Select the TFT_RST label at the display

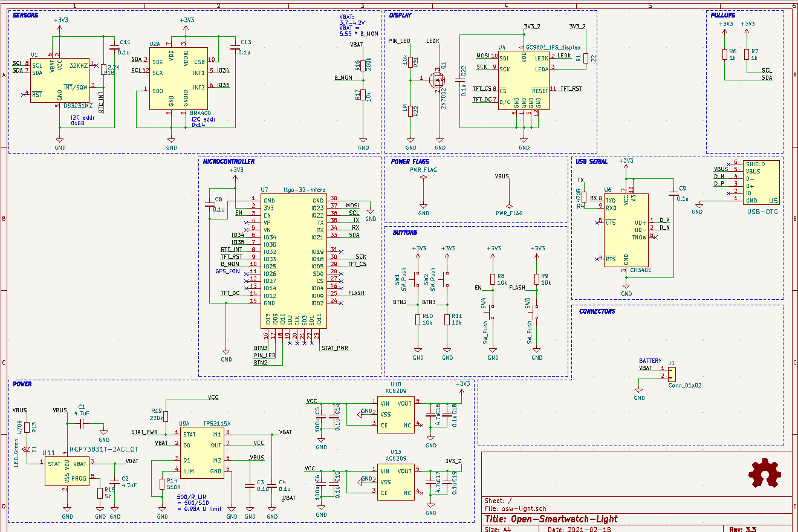[x=571, y=88]
